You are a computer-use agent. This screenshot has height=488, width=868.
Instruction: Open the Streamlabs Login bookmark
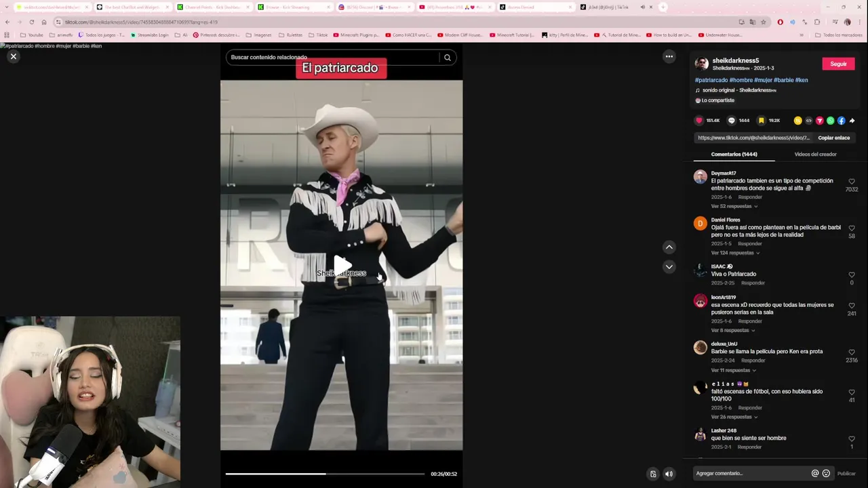pos(149,35)
